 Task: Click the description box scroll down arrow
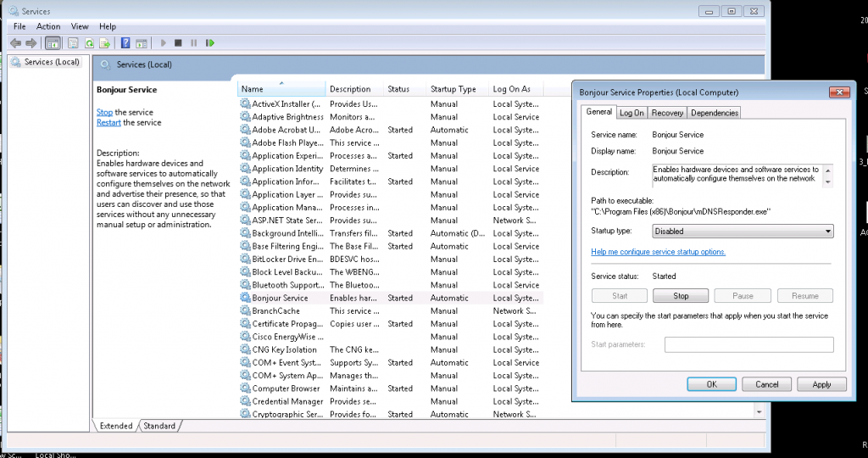pos(827,182)
